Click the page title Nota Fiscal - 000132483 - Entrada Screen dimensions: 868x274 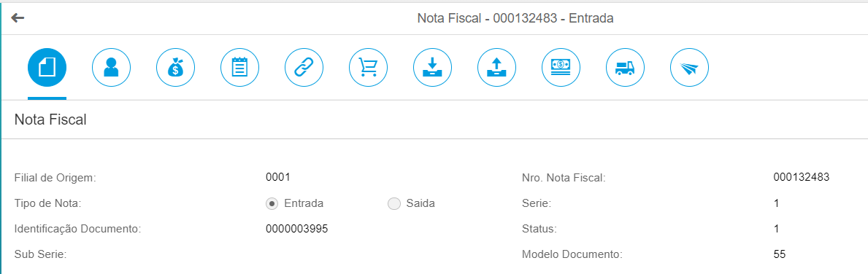515,18
